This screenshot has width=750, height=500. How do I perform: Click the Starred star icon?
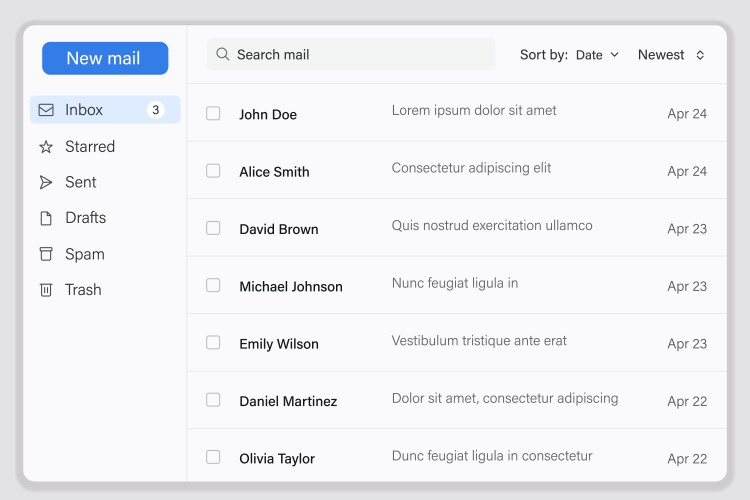(46, 147)
